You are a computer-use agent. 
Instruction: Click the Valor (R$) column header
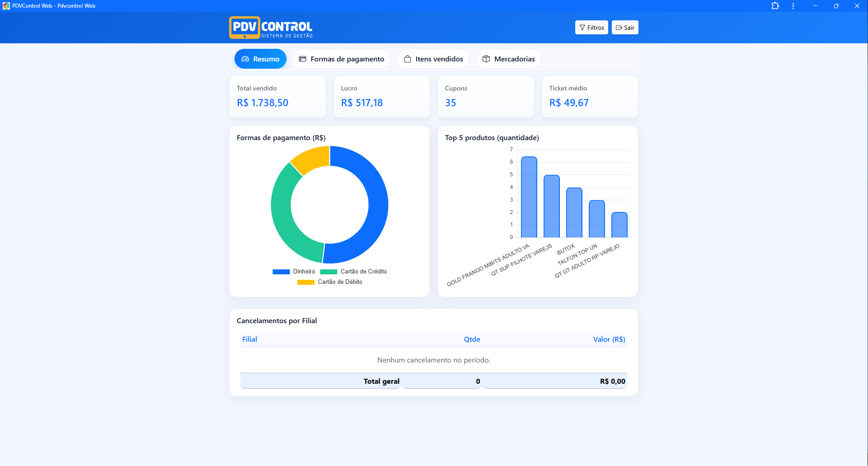609,339
